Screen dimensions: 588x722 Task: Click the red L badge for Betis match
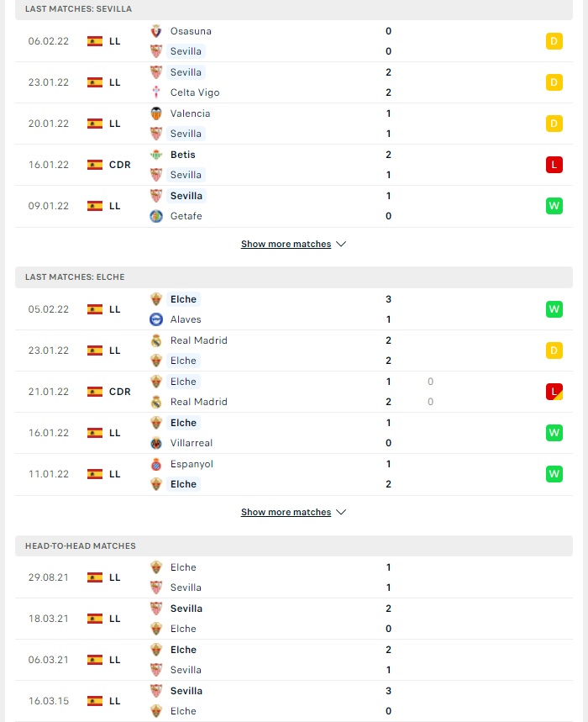(554, 165)
